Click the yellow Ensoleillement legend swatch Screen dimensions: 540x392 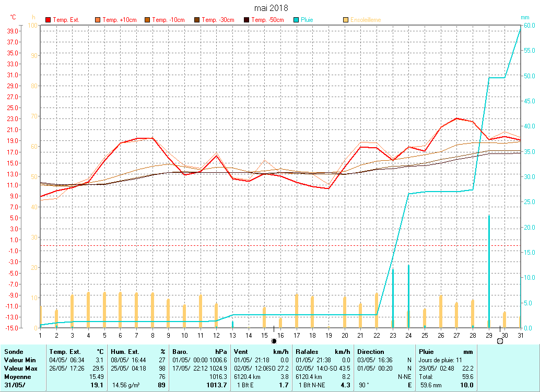346,20
